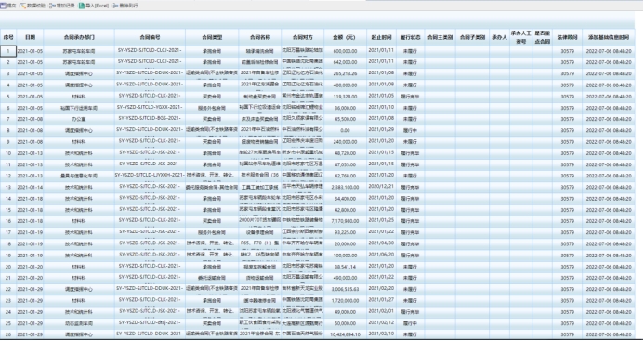Select the amount cell 600,000.00

[345, 51]
